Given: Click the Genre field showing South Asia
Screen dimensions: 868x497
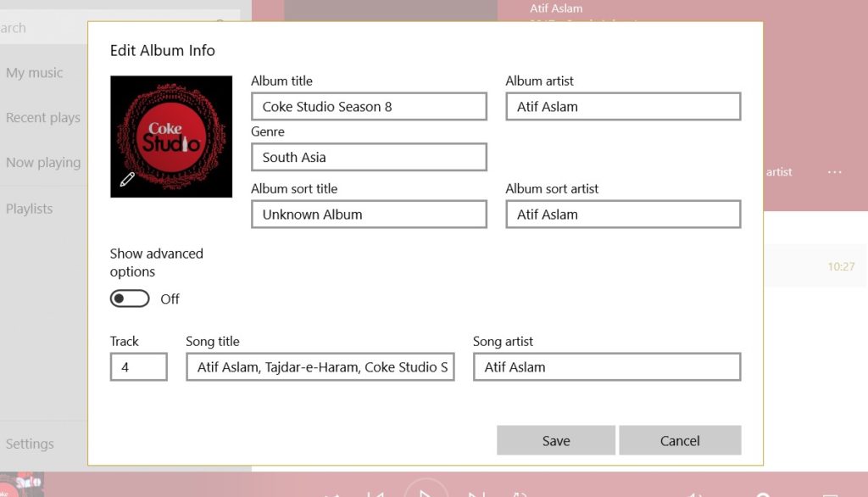Looking at the screenshot, I should pyautogui.click(x=369, y=157).
